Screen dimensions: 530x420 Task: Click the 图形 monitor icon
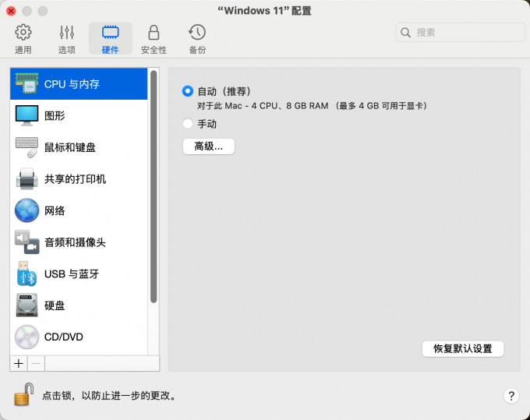click(26, 115)
